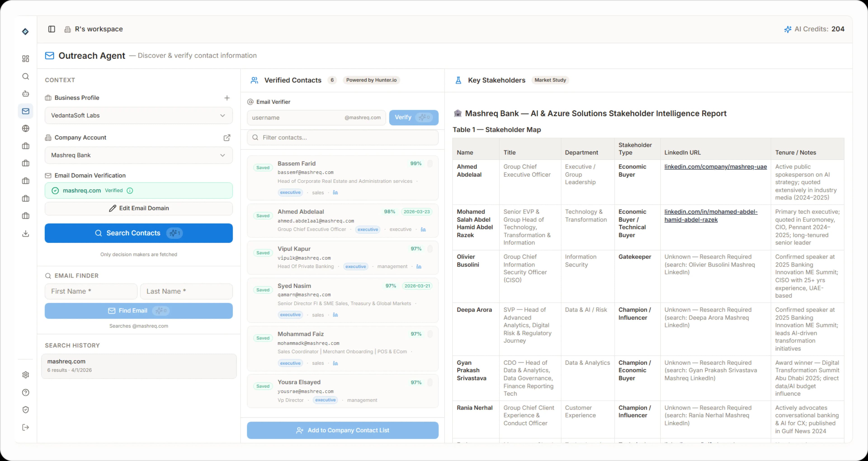
Task: Open Syed Nasim's LinkedIn icon
Action: point(335,315)
